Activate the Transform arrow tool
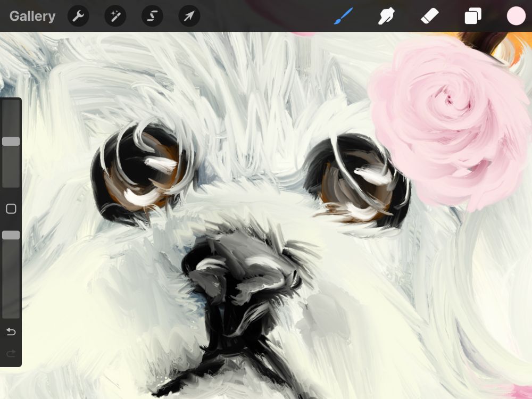Screen dimensions: 532x399 (189, 16)
